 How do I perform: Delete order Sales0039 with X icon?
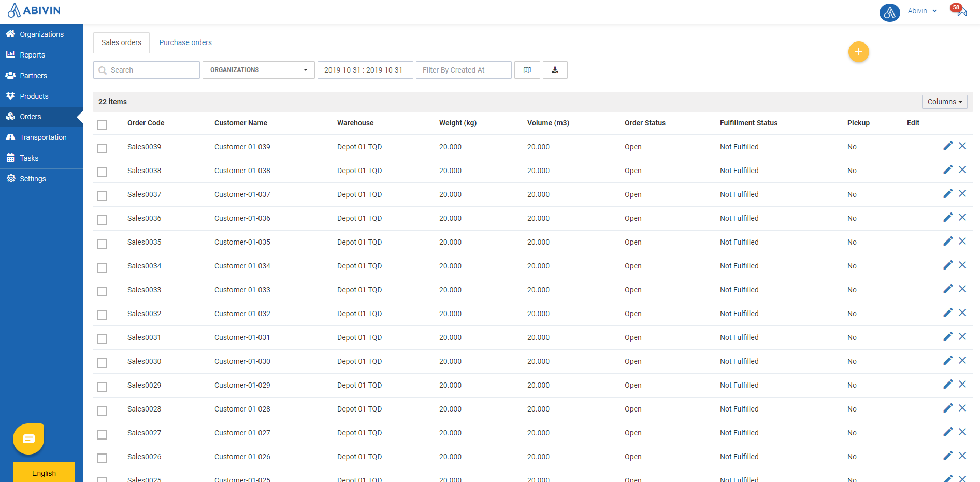(962, 146)
